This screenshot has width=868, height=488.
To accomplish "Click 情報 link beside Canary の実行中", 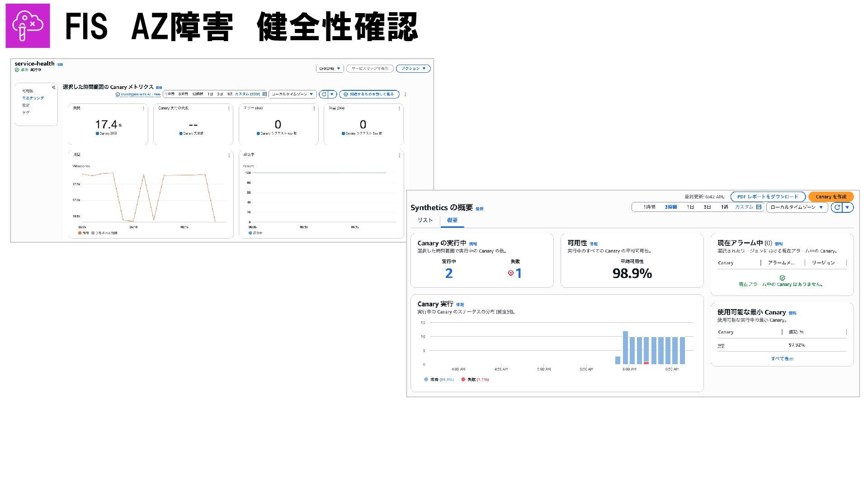I will point(473,244).
